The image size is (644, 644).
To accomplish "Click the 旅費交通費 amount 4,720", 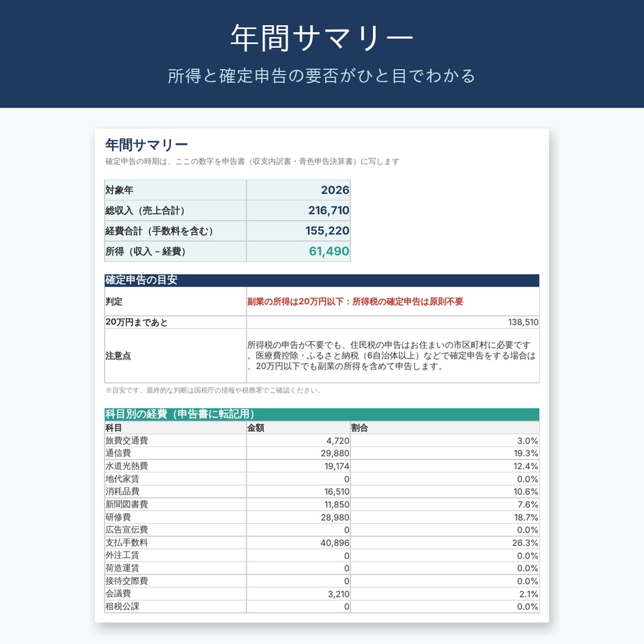I will pos(338,441).
